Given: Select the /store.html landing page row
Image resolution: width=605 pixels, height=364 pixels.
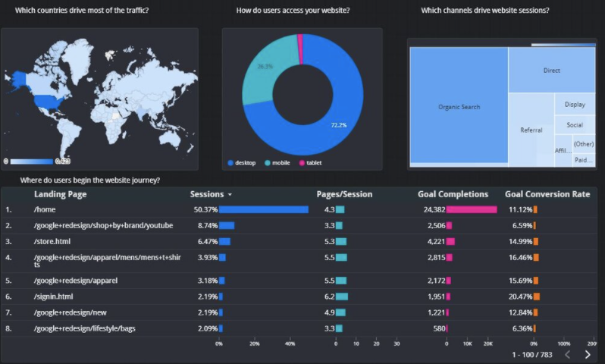Looking at the screenshot, I should (51, 241).
